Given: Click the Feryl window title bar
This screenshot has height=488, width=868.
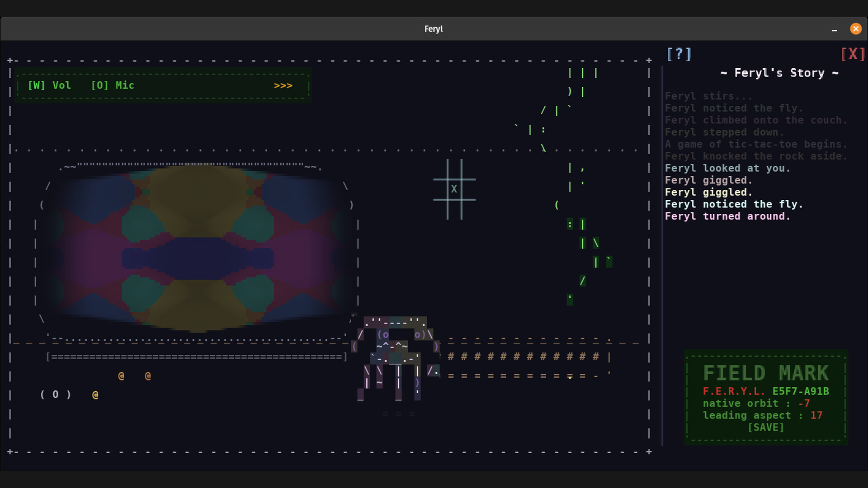Looking at the screenshot, I should [x=433, y=28].
